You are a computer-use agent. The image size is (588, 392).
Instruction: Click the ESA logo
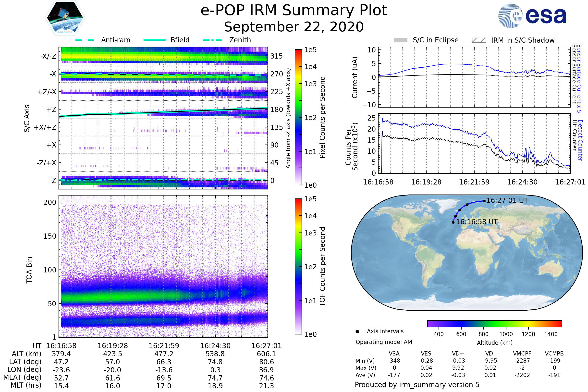[x=532, y=15]
